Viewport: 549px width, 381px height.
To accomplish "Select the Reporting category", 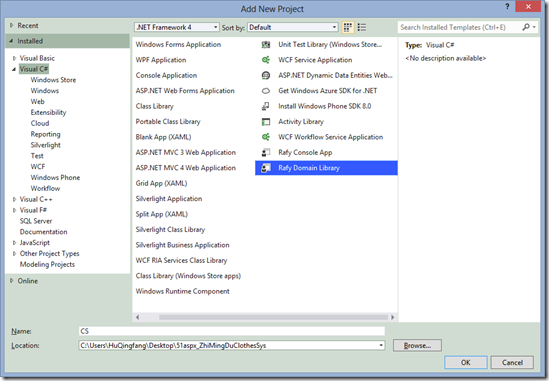I will (x=46, y=134).
